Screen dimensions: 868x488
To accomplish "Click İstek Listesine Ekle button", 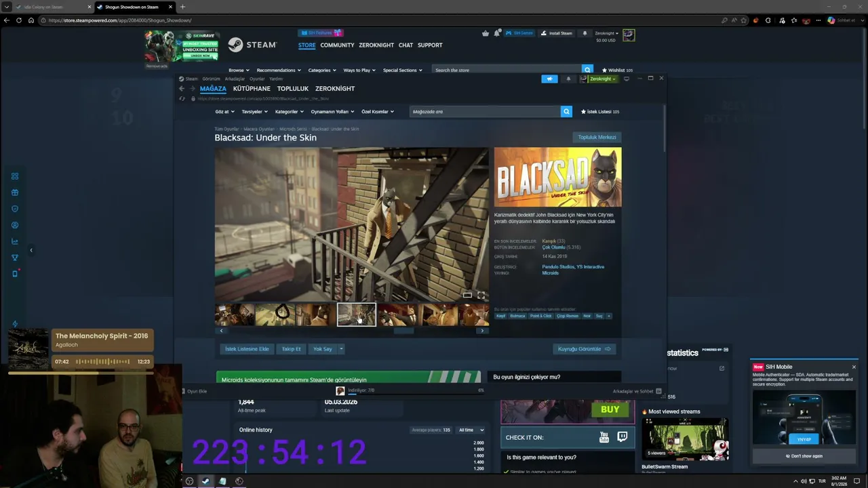I will click(x=247, y=349).
